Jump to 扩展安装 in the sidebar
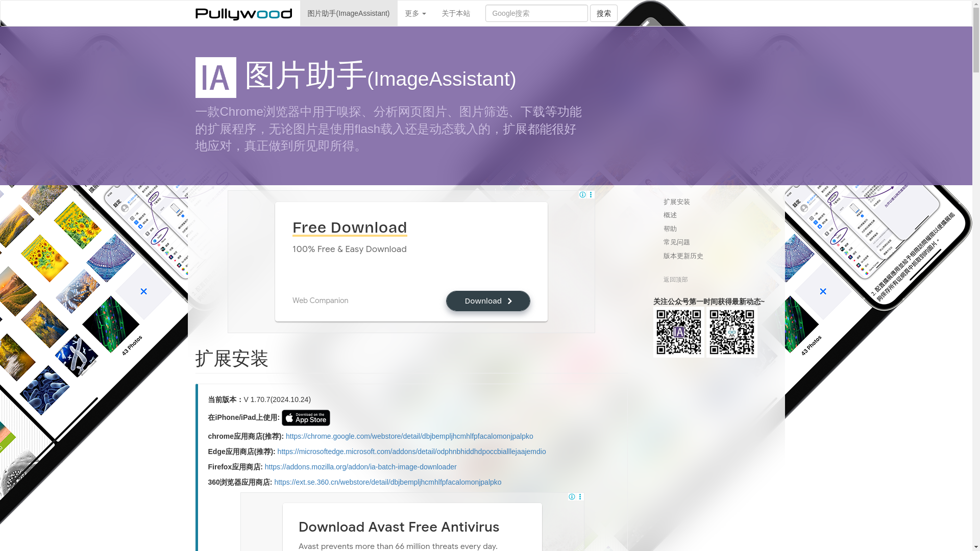The image size is (980, 551). [677, 202]
